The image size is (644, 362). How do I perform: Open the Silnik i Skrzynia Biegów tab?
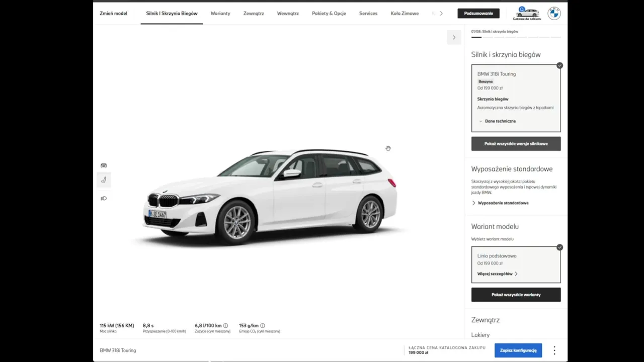click(172, 14)
